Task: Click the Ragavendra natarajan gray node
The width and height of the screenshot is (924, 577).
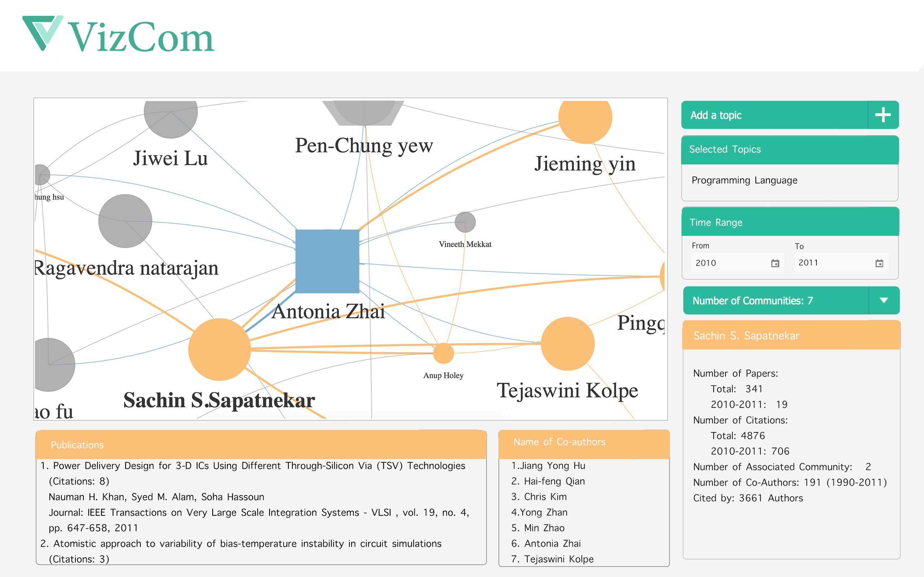Action: (x=125, y=221)
